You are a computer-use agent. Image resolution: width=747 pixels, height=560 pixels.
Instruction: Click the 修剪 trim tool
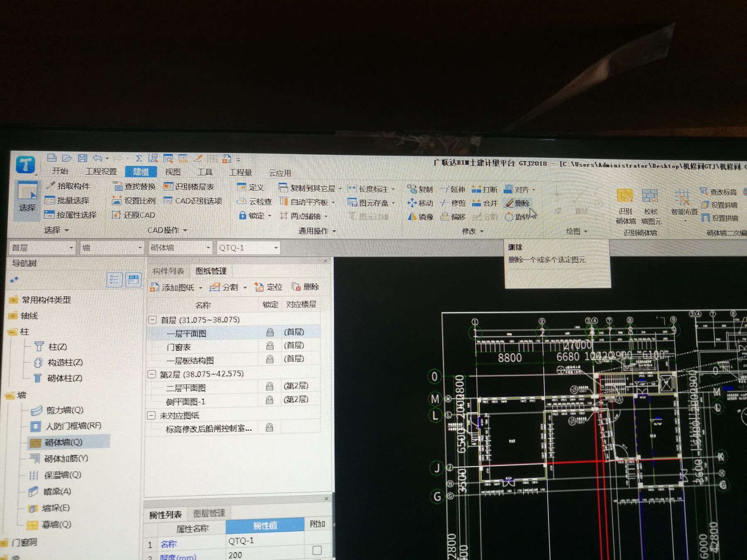click(453, 203)
